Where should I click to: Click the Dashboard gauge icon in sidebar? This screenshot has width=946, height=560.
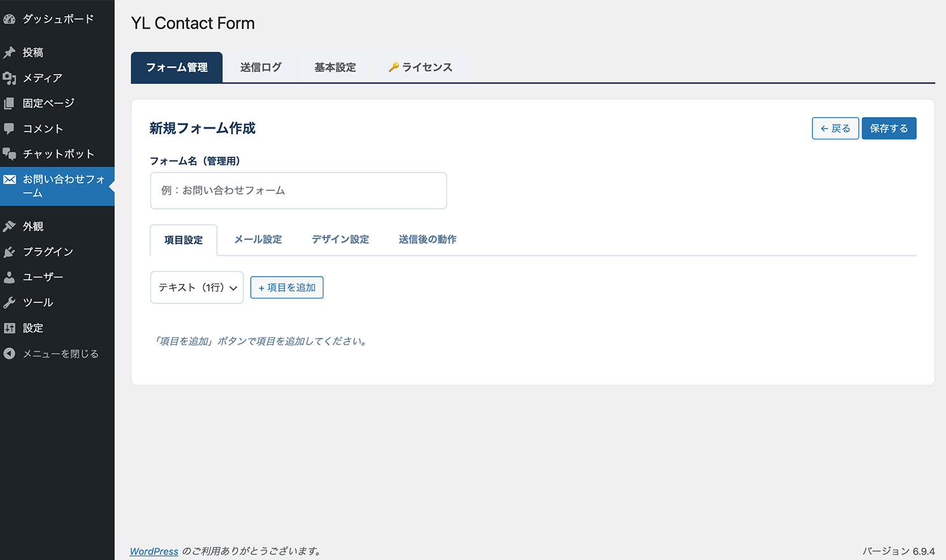pos(10,19)
